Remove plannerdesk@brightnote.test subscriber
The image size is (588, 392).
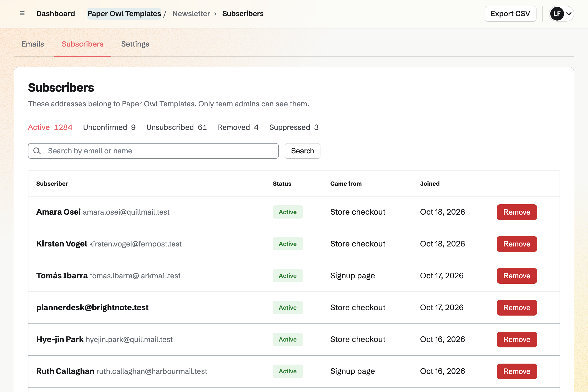(x=516, y=307)
